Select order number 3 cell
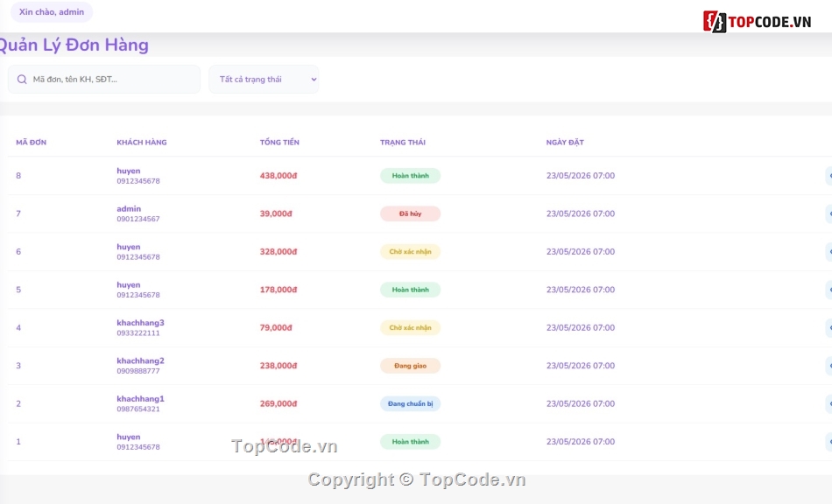This screenshot has height=504, width=832. coord(18,366)
